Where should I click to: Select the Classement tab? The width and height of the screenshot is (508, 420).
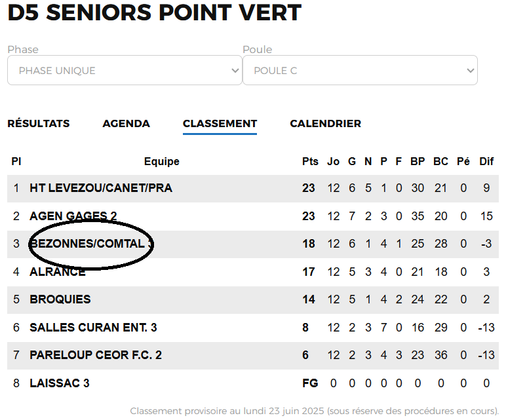point(220,123)
